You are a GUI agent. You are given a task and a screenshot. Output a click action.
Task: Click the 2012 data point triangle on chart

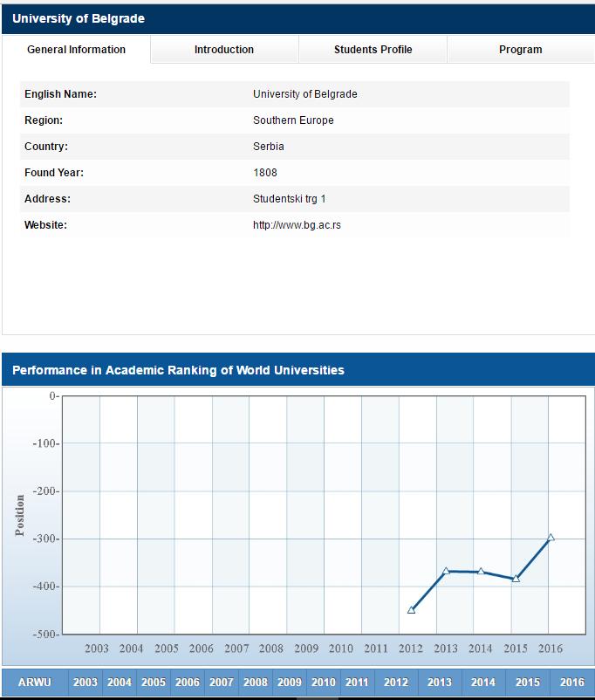coord(412,610)
